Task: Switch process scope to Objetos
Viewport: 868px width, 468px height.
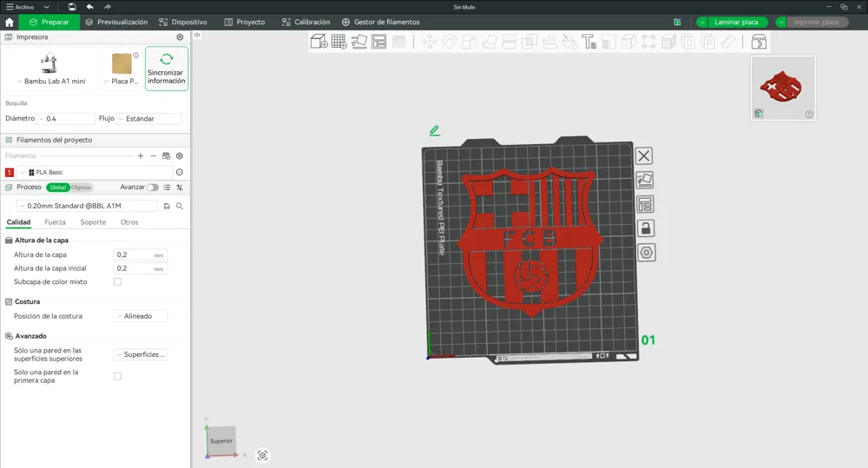Action: [x=81, y=188]
